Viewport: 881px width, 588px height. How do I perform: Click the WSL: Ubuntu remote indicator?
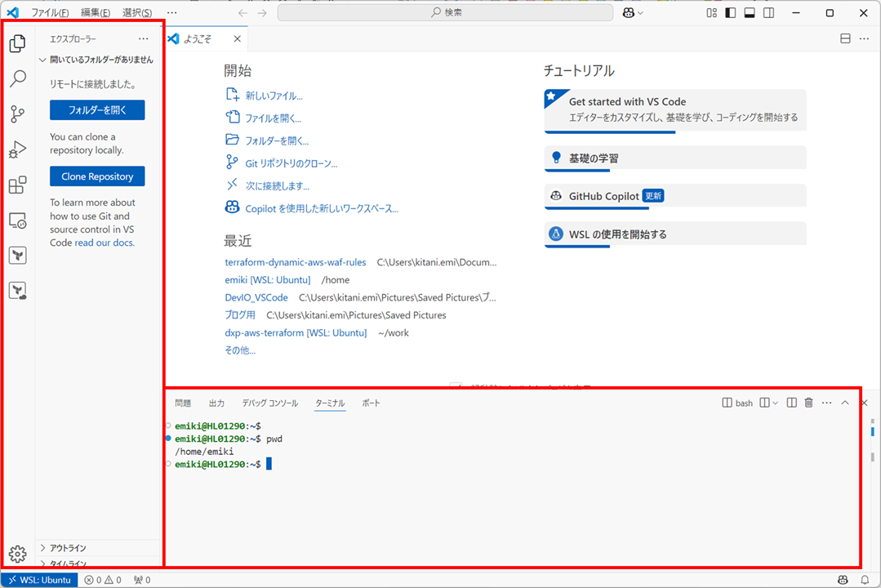(x=39, y=580)
